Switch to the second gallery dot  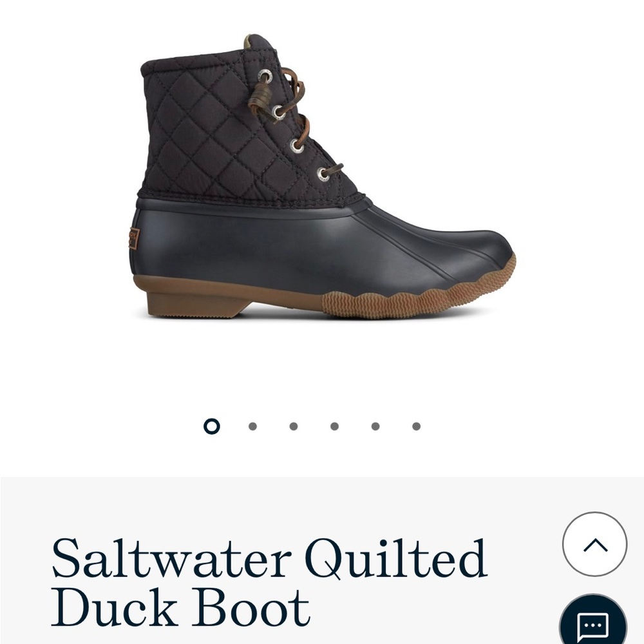[252, 426]
